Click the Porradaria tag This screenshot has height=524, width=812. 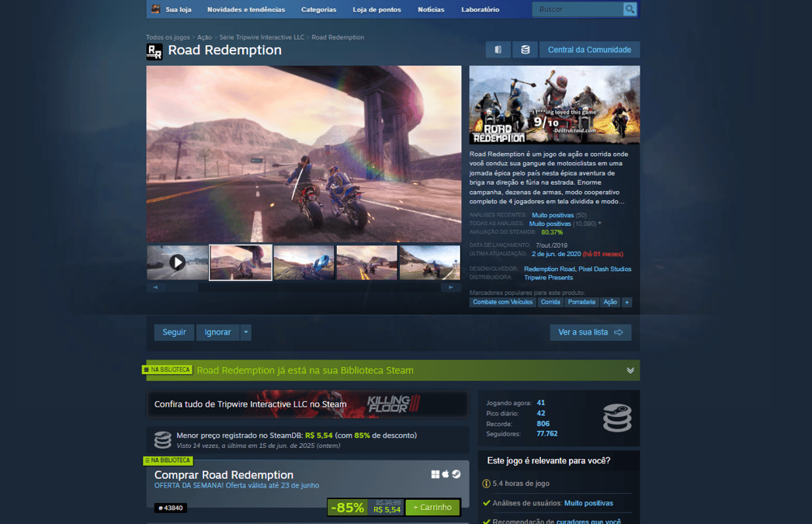pyautogui.click(x=581, y=302)
